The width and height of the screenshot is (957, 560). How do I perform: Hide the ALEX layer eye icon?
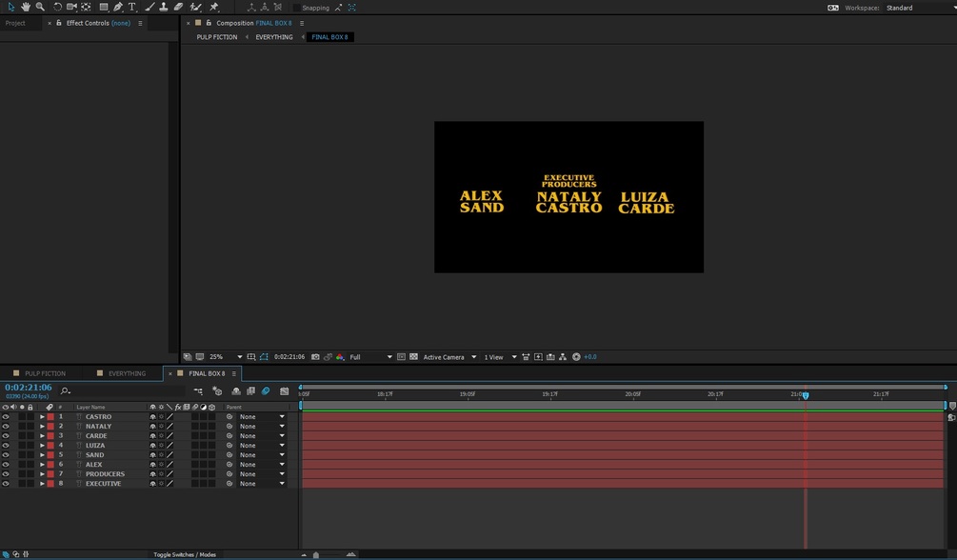click(x=6, y=464)
